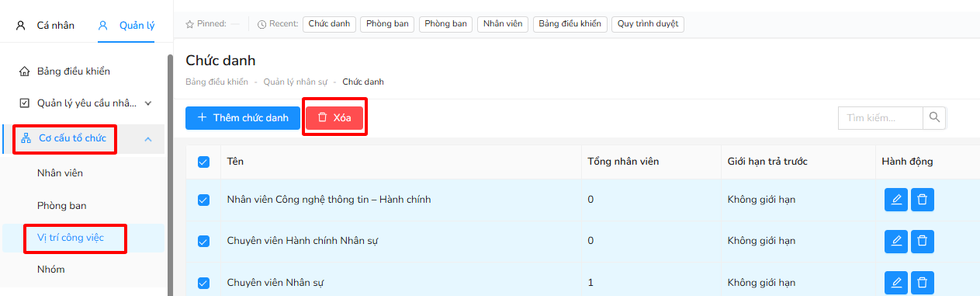Expand the Quản lý yêu cầu menu chevron

point(148,103)
